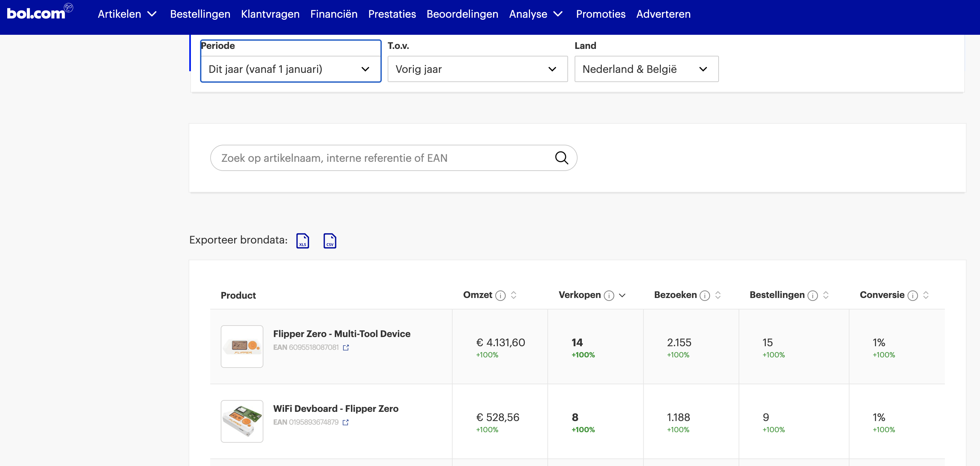Open Flipper Zero - Multi-Tool Device title
980x466 pixels.
coord(342,334)
